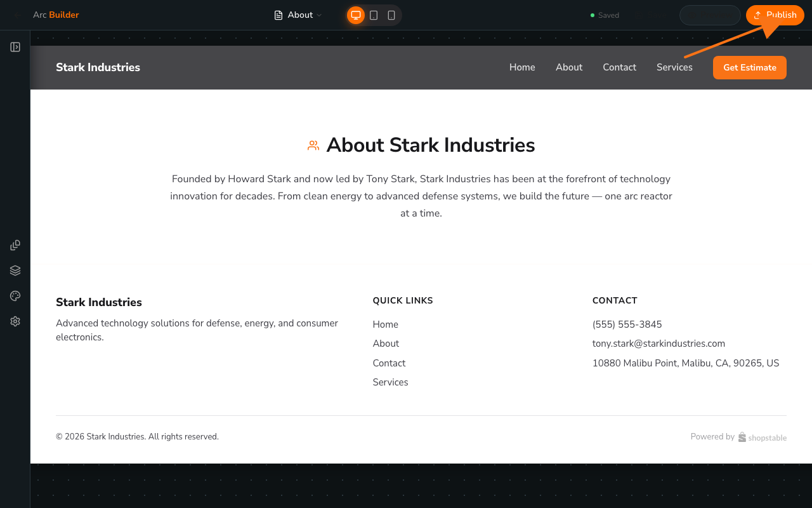The width and height of the screenshot is (812, 508).
Task: Click the copyright 2026 Stark Industries text
Action: point(137,437)
